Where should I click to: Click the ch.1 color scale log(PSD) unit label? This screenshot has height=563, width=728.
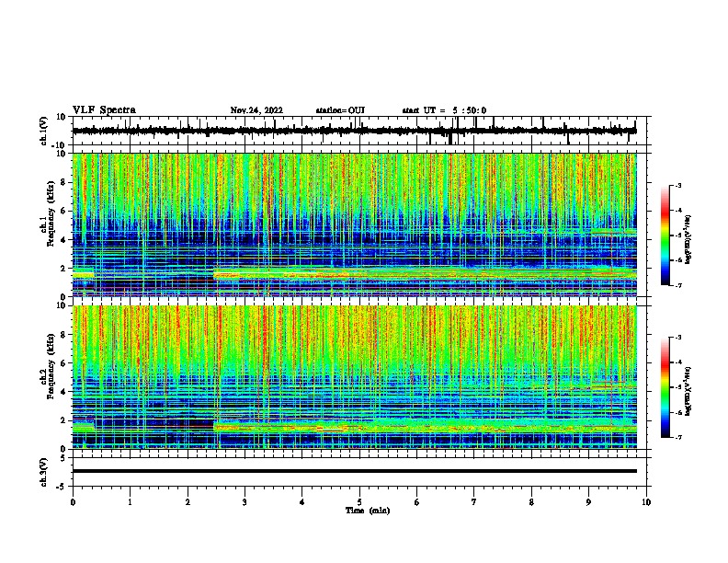[688, 239]
